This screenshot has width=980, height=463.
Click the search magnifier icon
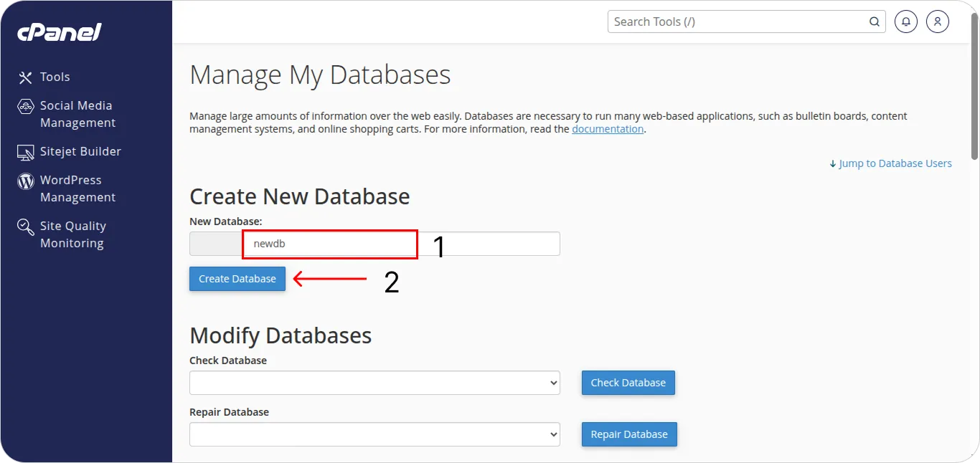click(x=875, y=22)
